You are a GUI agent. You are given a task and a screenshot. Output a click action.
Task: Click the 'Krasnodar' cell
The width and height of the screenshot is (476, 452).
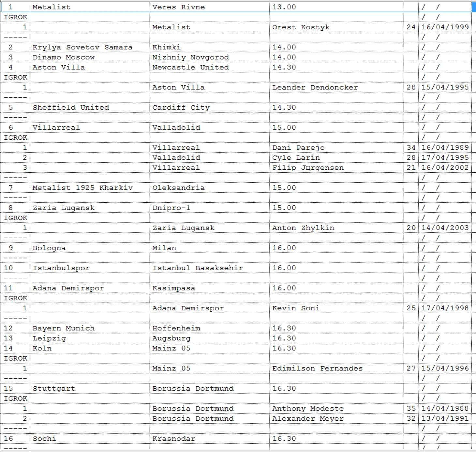click(210, 439)
